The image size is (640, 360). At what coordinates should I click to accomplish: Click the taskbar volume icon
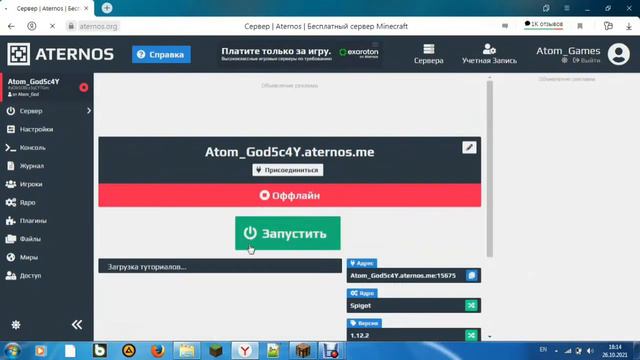590,351
